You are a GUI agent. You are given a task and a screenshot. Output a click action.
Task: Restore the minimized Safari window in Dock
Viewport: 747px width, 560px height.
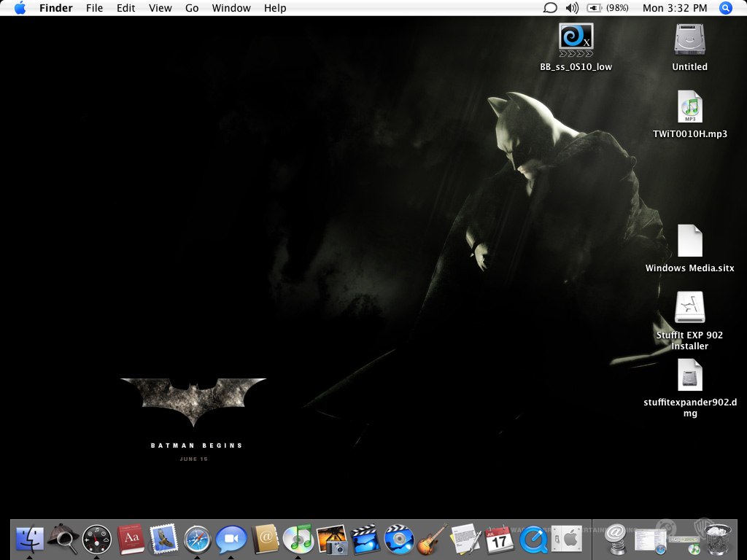click(650, 540)
